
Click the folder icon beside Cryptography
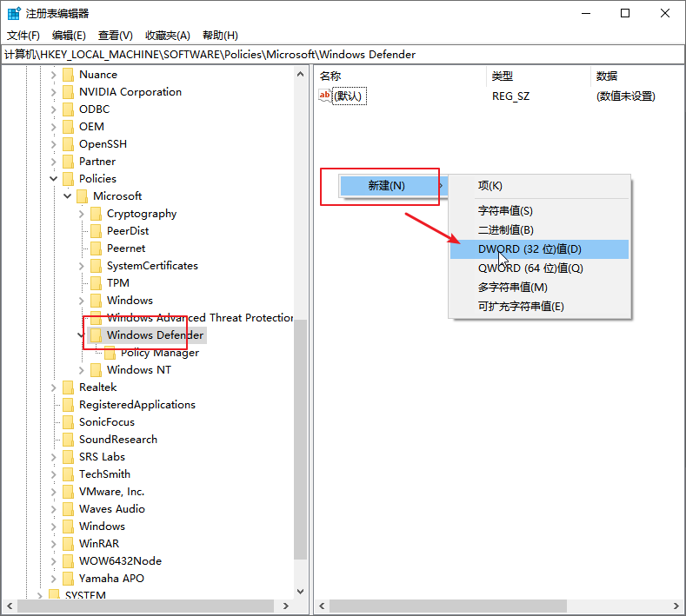(x=96, y=214)
